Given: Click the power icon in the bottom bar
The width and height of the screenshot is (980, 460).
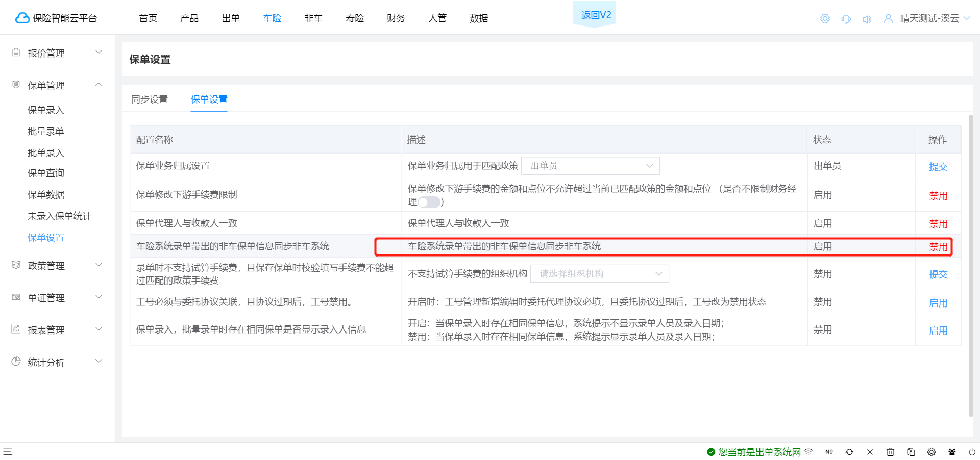Looking at the screenshot, I should click(x=972, y=452).
